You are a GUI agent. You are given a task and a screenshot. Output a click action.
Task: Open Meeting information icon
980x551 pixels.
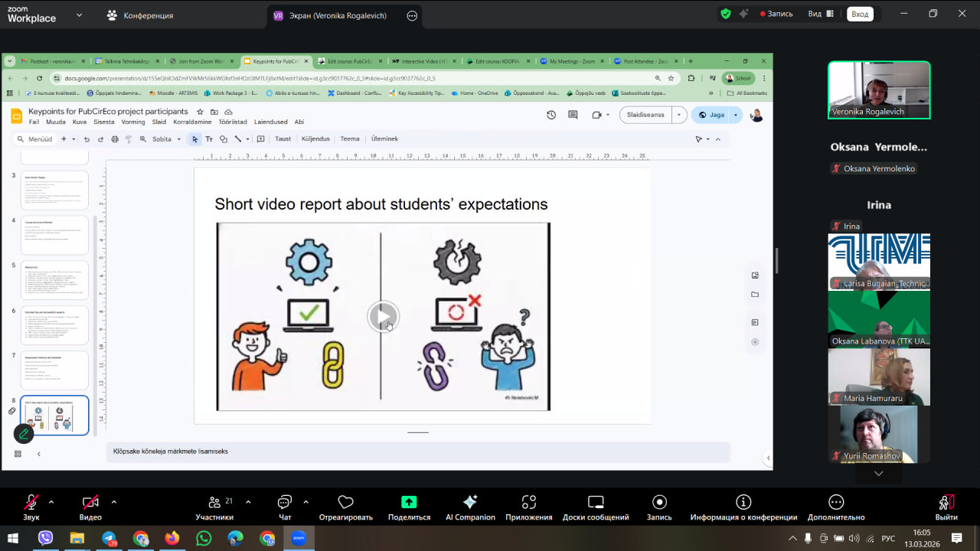[x=743, y=502]
